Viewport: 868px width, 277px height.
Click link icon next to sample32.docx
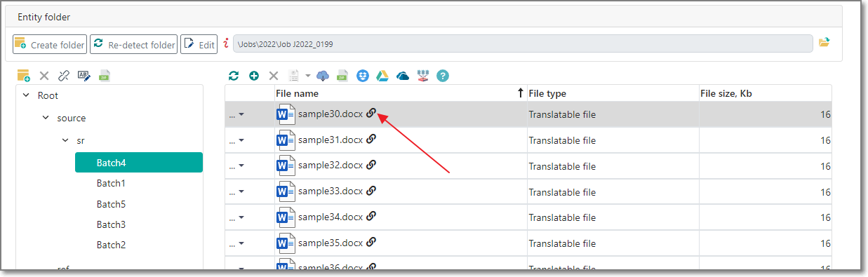[x=371, y=165]
